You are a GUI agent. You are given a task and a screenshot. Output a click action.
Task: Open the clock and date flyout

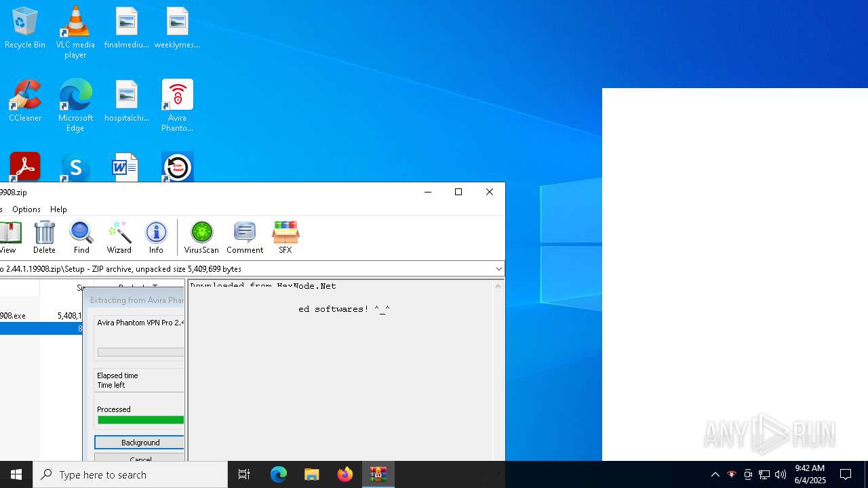pyautogui.click(x=810, y=474)
